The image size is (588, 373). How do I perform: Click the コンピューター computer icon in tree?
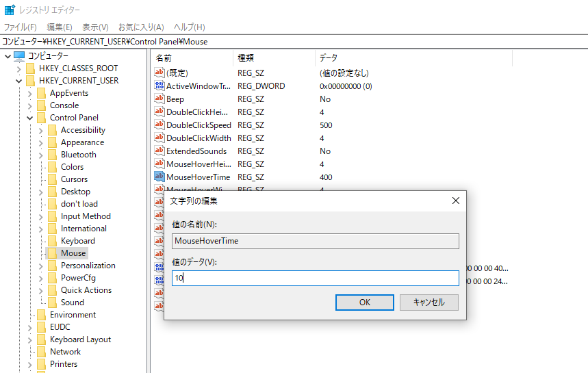tap(19, 56)
